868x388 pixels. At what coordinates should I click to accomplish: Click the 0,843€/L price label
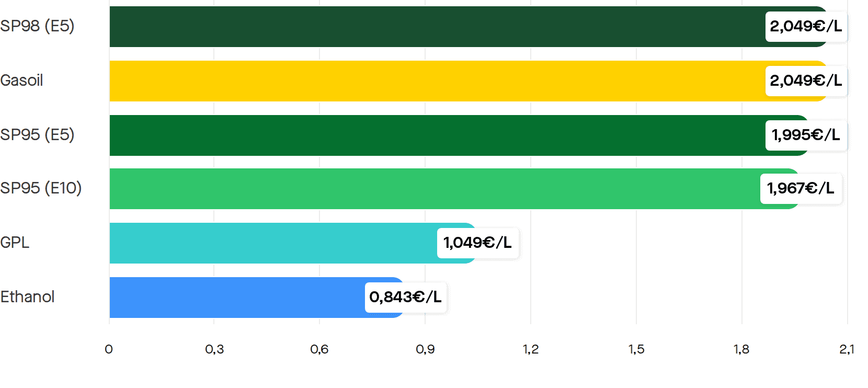406,297
